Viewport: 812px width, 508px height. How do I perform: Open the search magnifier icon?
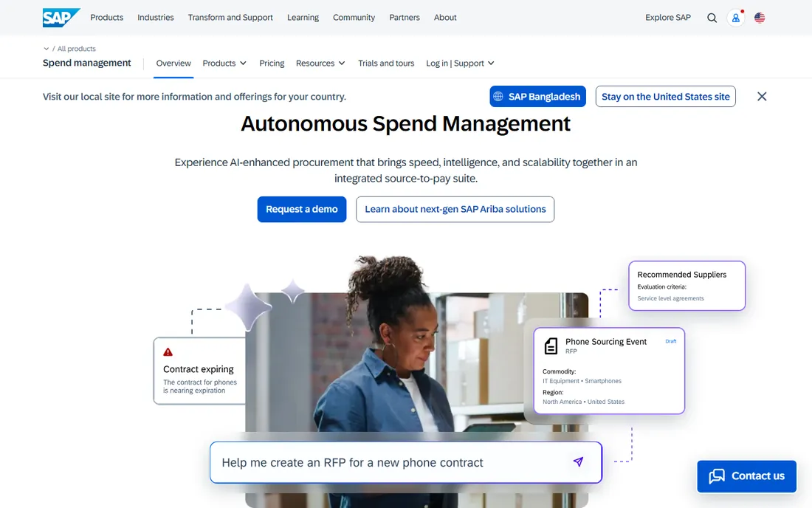click(x=712, y=18)
